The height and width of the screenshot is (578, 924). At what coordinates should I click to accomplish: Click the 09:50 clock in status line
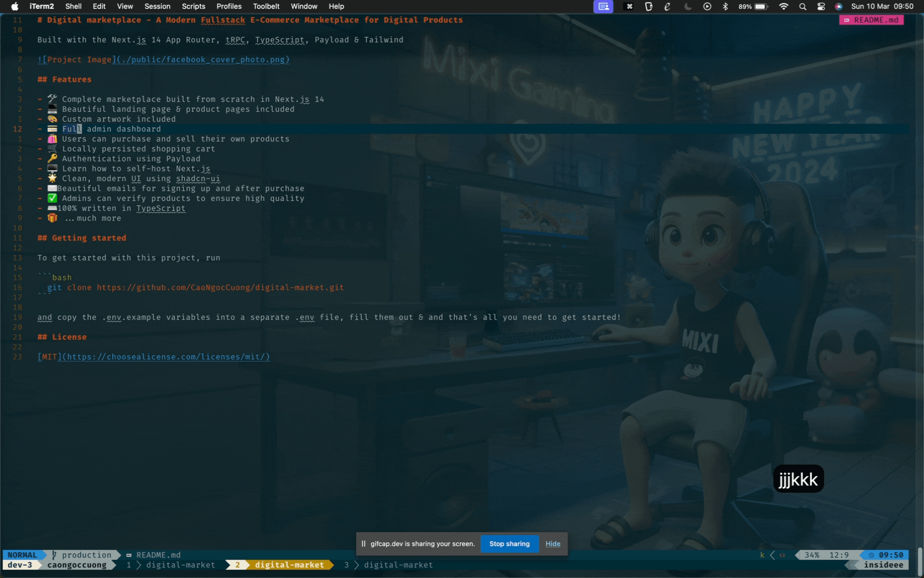886,555
